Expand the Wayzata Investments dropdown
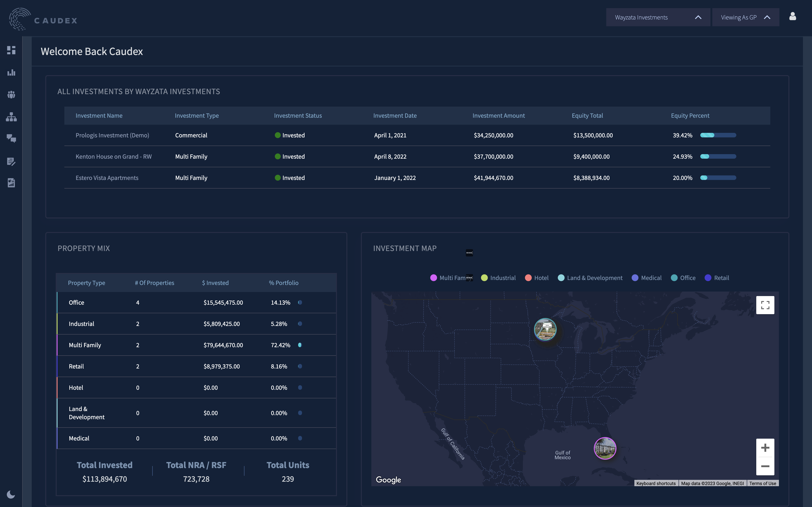The image size is (812, 507). [658, 17]
